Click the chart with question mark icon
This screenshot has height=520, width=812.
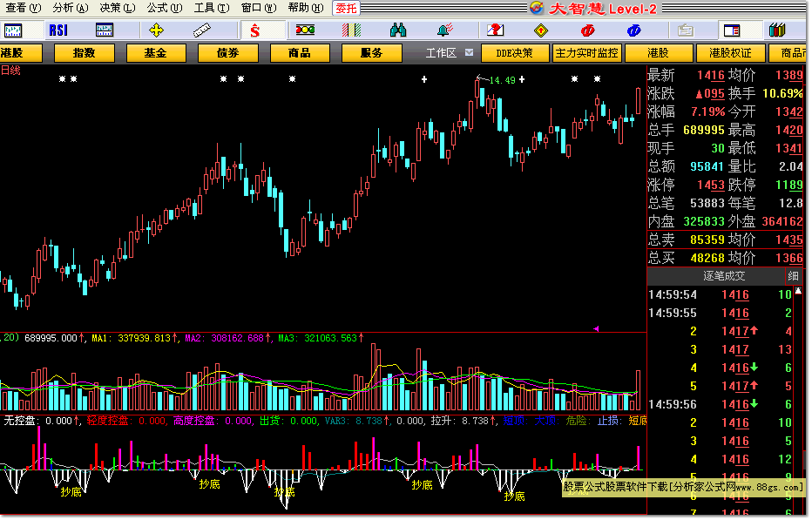click(x=495, y=30)
